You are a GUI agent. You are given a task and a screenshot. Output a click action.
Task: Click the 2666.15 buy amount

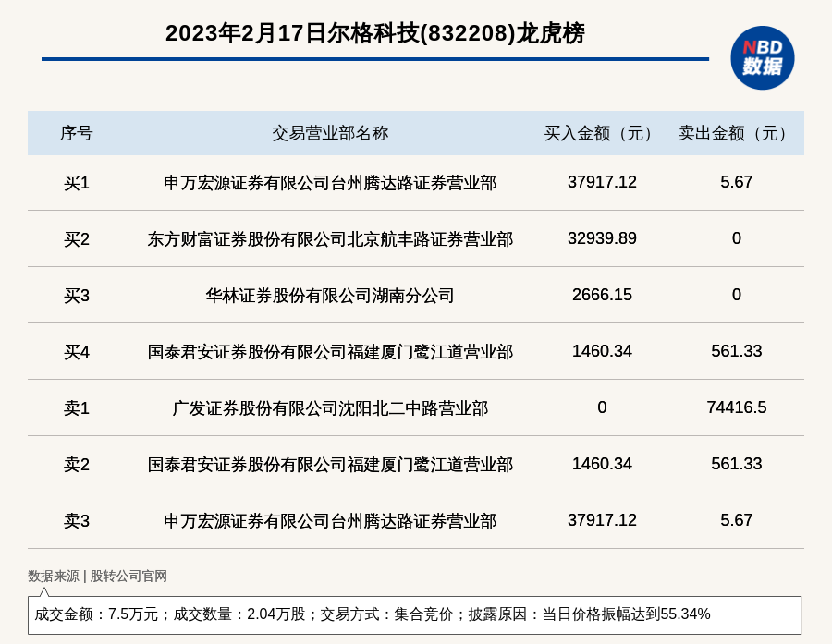[602, 295]
